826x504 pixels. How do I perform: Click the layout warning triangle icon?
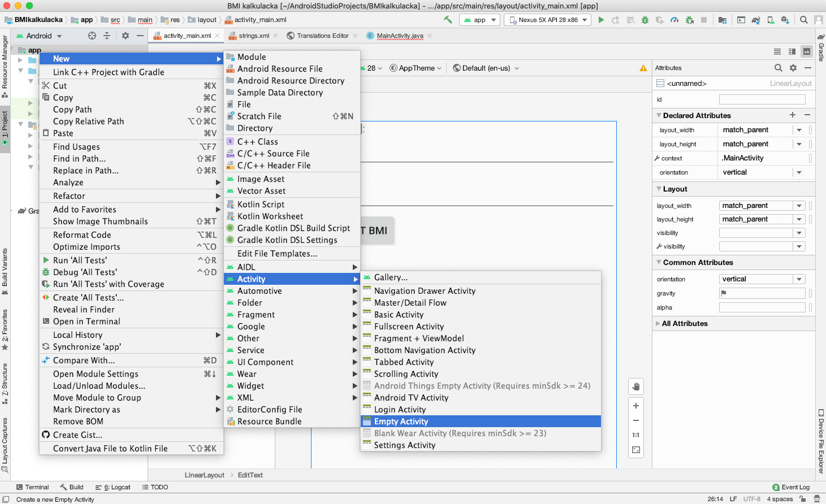coord(643,68)
